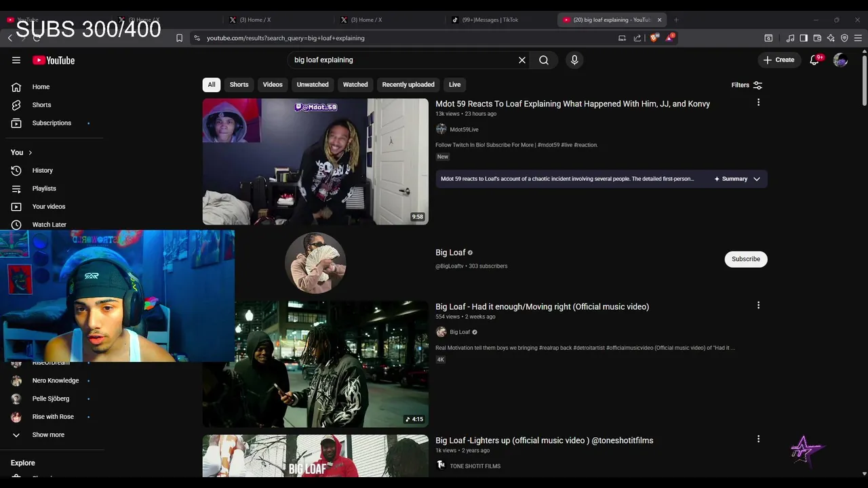Start voice search with the microphone
This screenshot has width=868, height=488.
tap(574, 60)
